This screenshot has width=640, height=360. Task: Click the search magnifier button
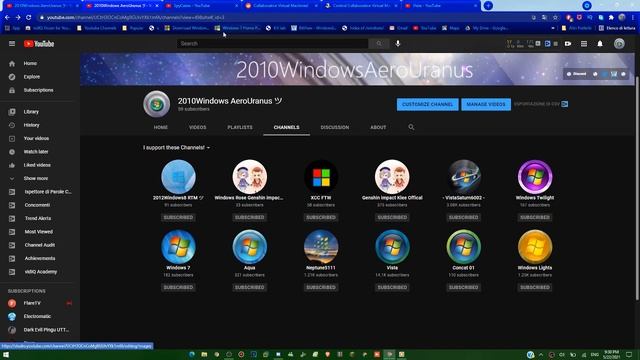coord(379,44)
